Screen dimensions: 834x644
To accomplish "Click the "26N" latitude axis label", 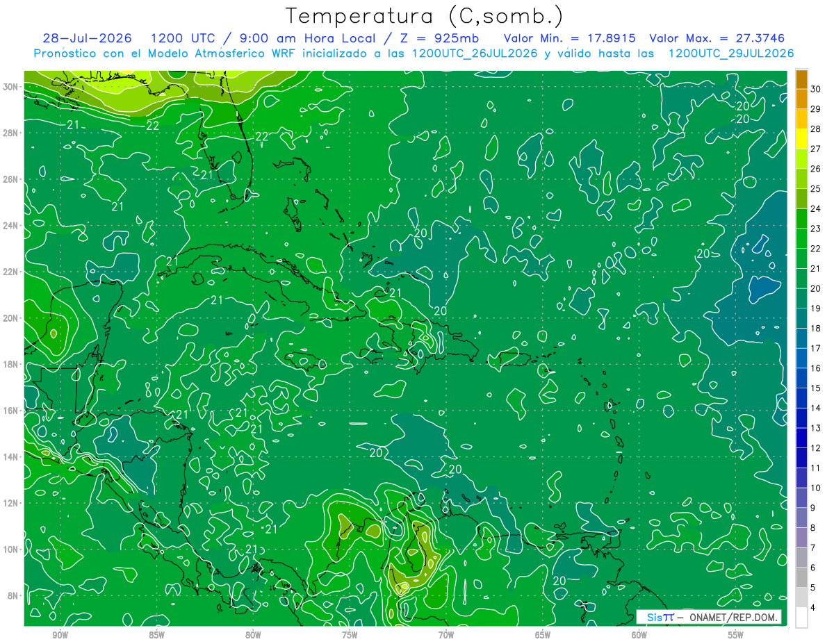I will (11, 179).
